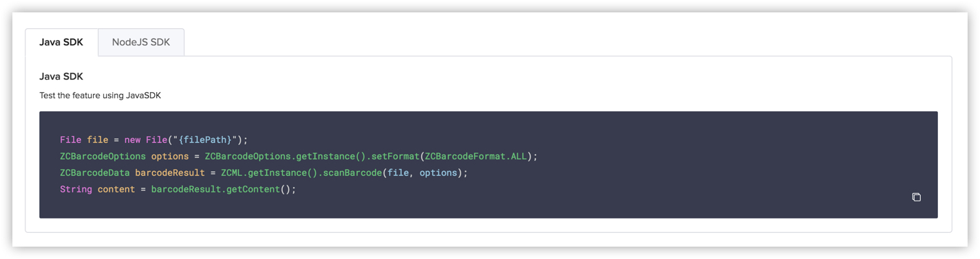Click the getContent method in code
This screenshot has height=259, width=980.
point(255,189)
